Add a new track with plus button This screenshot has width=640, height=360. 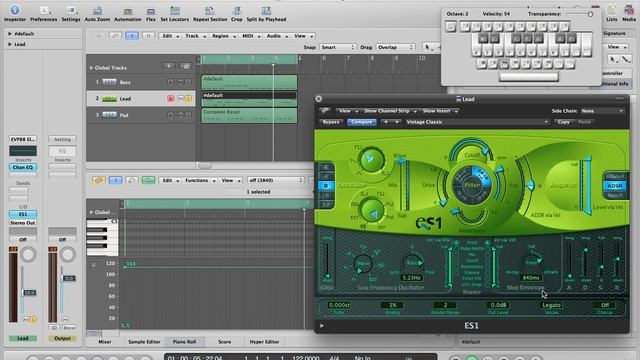tap(169, 66)
